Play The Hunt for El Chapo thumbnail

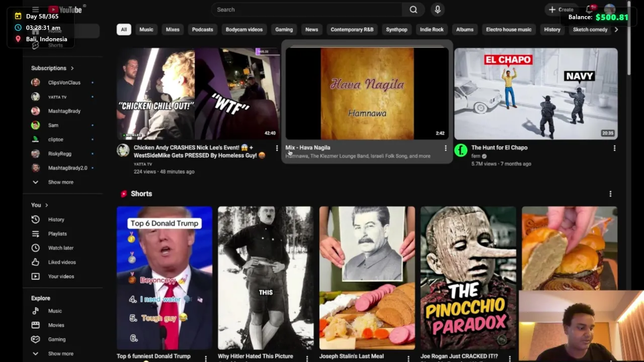[x=536, y=94]
